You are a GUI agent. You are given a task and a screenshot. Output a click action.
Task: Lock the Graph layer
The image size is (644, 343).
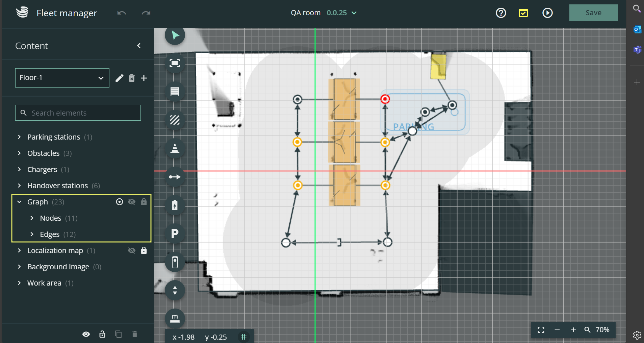click(x=144, y=202)
